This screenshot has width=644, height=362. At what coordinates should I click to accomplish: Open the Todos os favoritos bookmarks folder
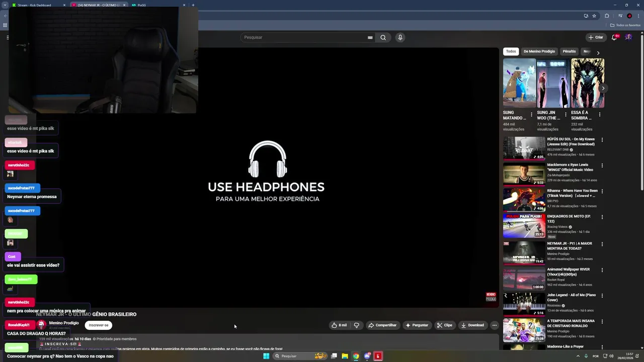tap(625, 25)
